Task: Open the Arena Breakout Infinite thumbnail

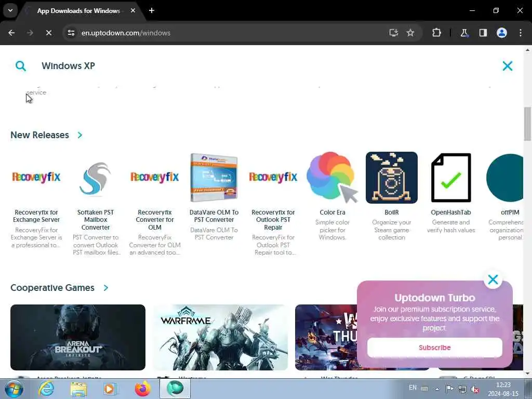Action: pyautogui.click(x=78, y=337)
